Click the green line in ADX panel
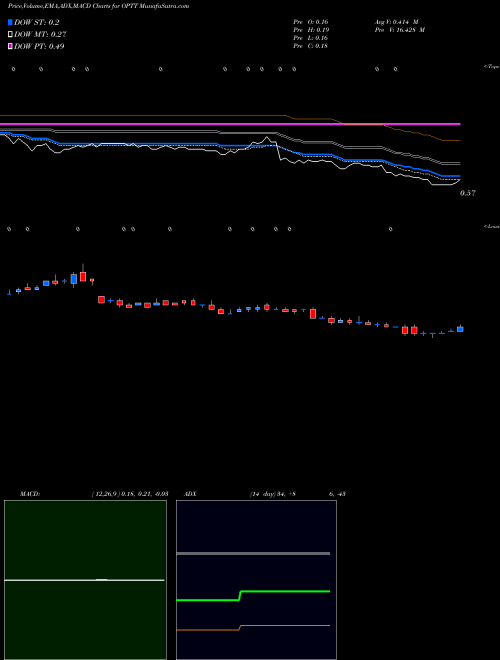Screen dimensions: 500x660 point(253,595)
